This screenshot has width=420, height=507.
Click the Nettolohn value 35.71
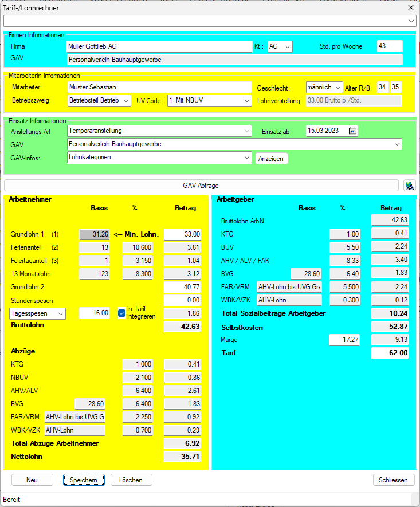point(183,457)
